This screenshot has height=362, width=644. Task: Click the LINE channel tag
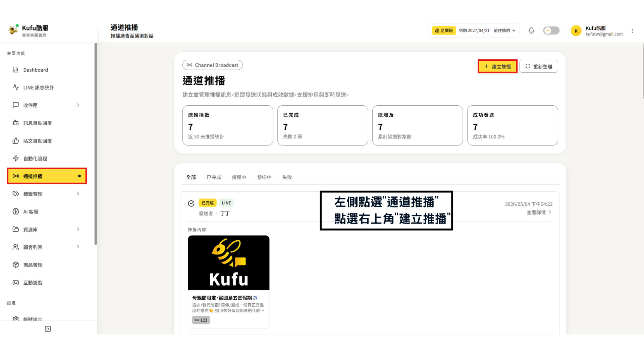coord(226,203)
